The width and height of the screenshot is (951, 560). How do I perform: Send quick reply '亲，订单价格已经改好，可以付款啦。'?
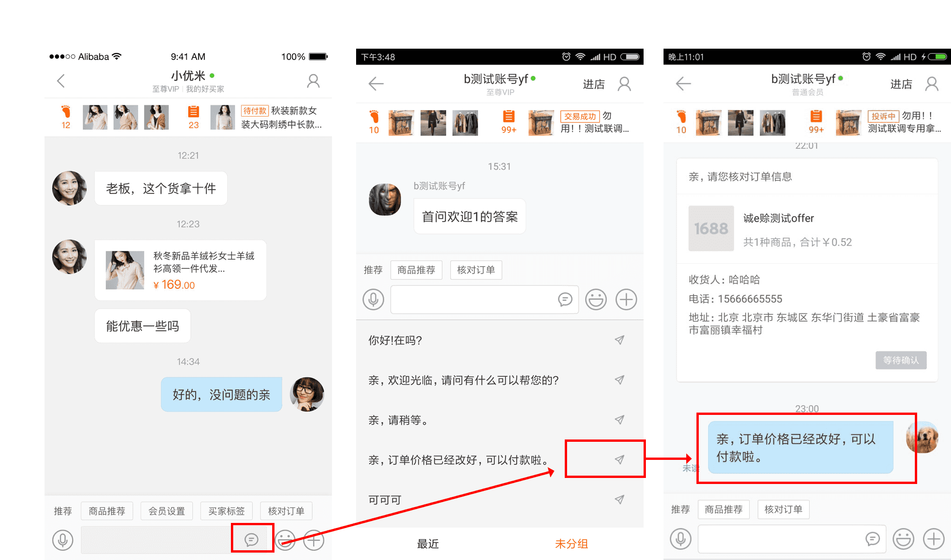(x=619, y=459)
